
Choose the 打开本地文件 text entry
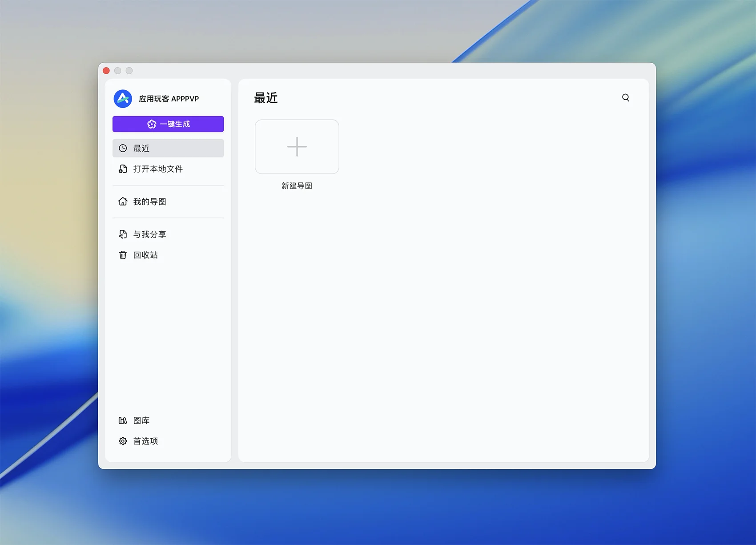[158, 169]
